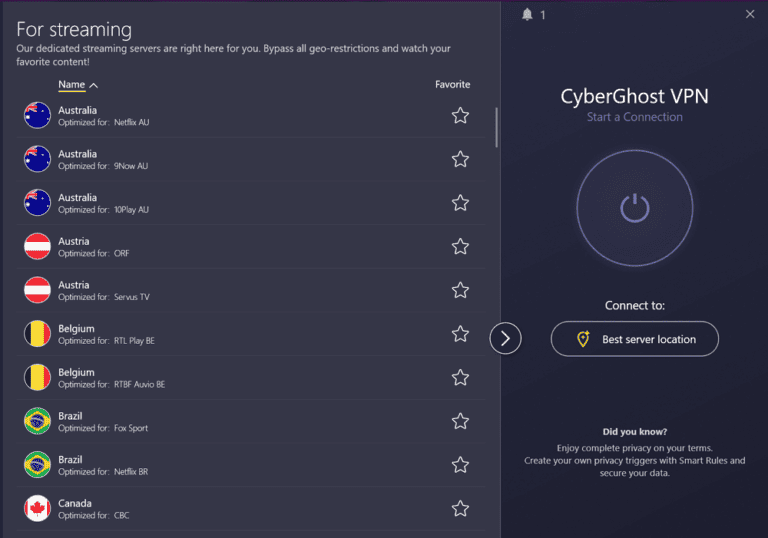Click the Australia flag for Netflix AU
This screenshot has height=538, width=768.
point(37,115)
